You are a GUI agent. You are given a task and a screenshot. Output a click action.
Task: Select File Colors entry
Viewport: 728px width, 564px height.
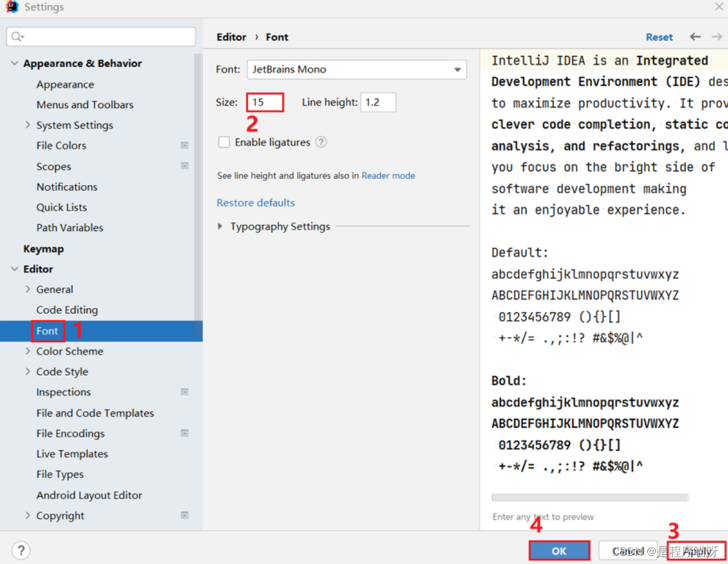click(62, 145)
